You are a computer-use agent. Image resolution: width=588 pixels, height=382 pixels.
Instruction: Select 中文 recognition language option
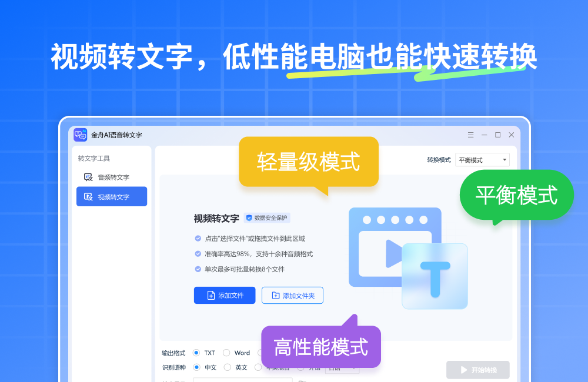(x=198, y=367)
